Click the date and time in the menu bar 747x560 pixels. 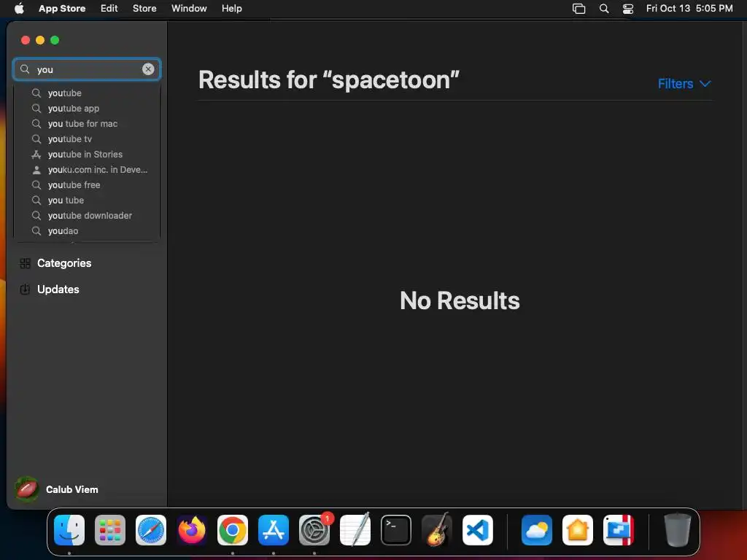689,8
